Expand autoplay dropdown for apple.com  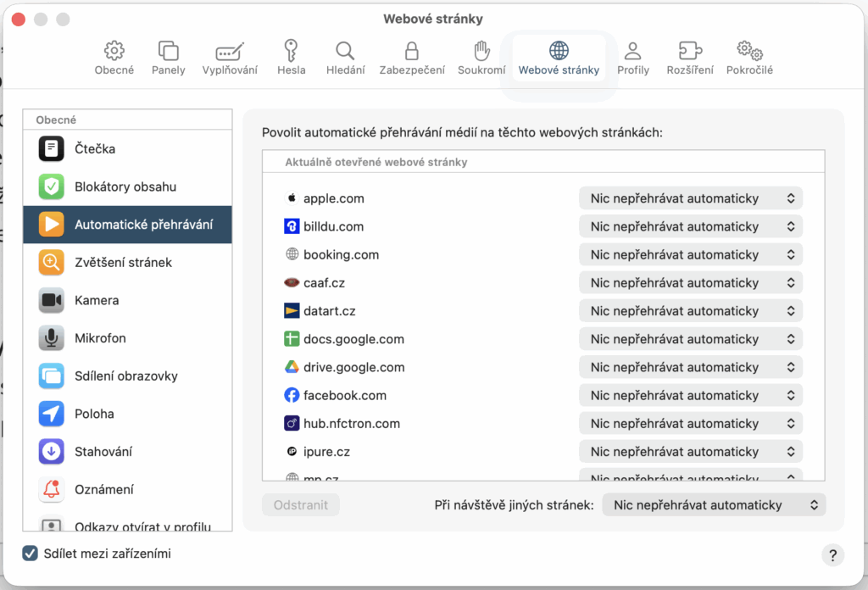click(x=690, y=198)
